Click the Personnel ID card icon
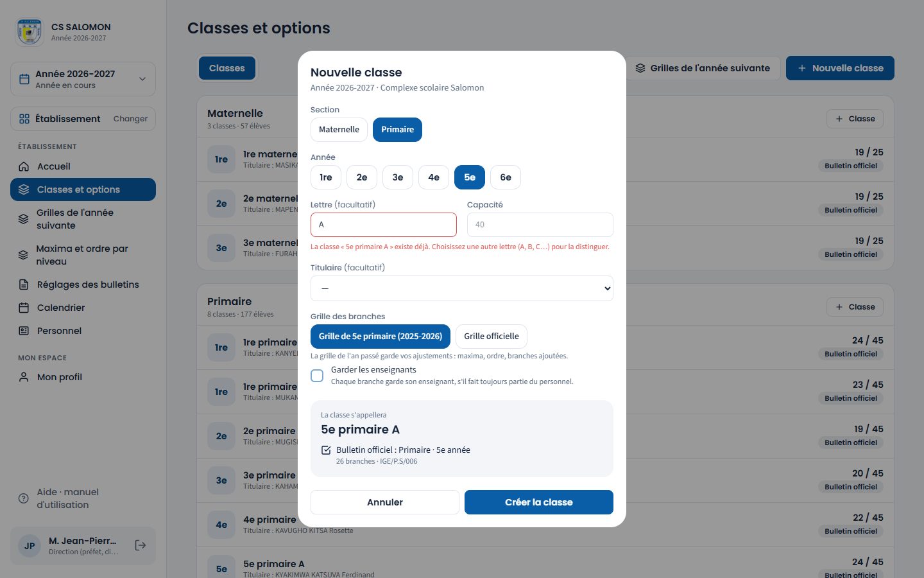The image size is (924, 578). pos(24,331)
